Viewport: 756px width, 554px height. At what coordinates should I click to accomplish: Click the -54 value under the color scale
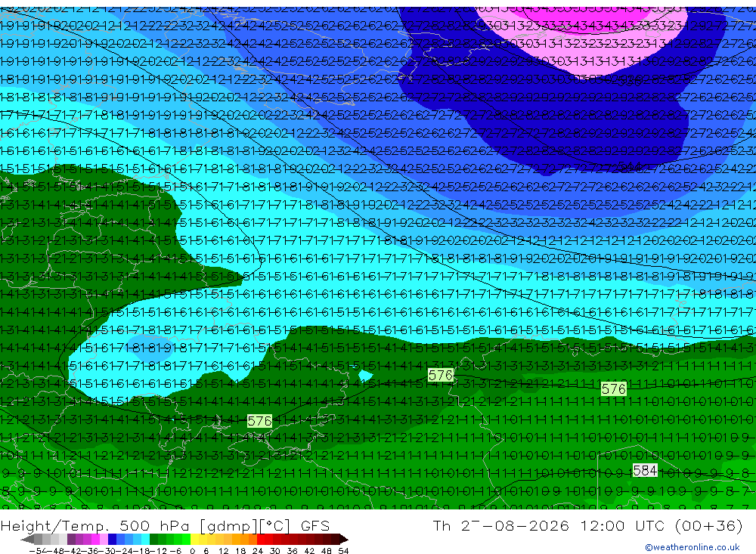click(x=38, y=551)
